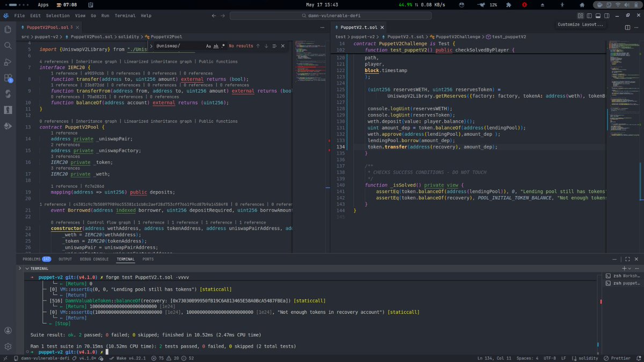Open the Terminal menu

pos(125,16)
